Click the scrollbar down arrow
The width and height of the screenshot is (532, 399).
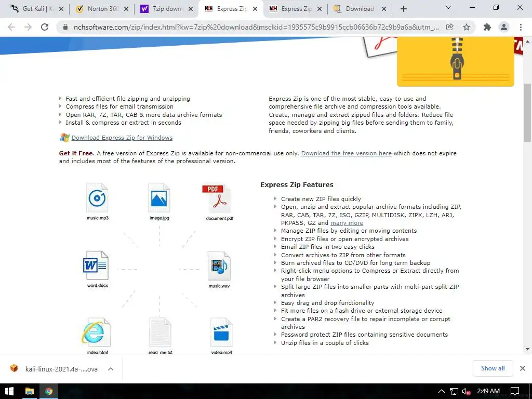[527, 349]
